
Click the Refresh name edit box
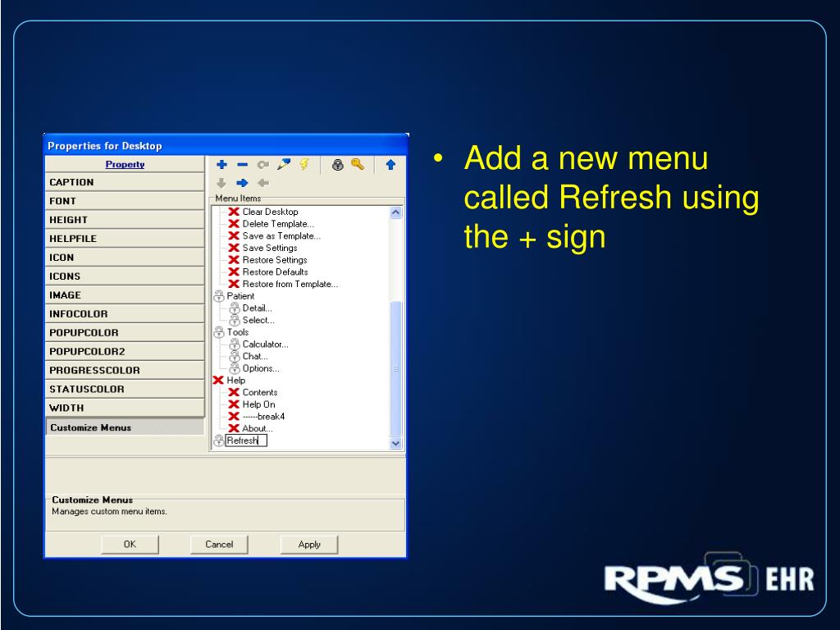click(246, 441)
